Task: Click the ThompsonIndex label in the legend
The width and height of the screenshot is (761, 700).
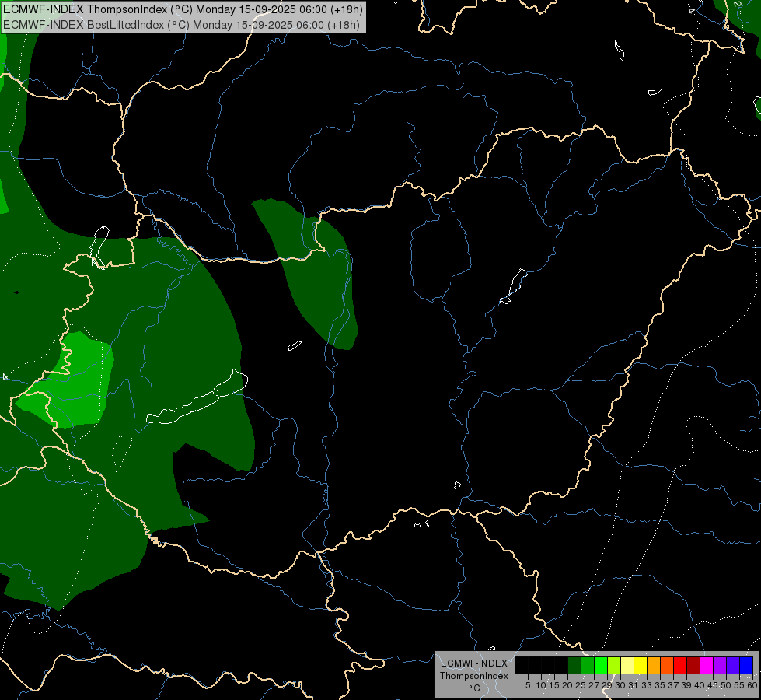Action: 474,676
